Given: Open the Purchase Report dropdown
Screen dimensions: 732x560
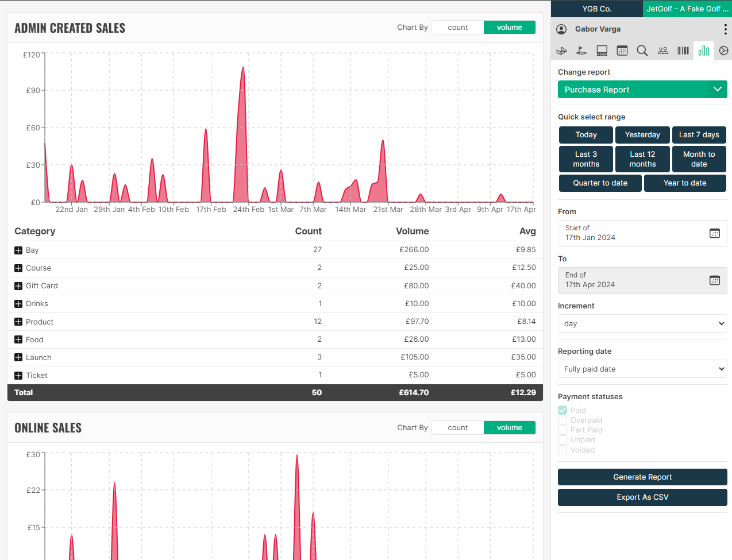Looking at the screenshot, I should 642,90.
